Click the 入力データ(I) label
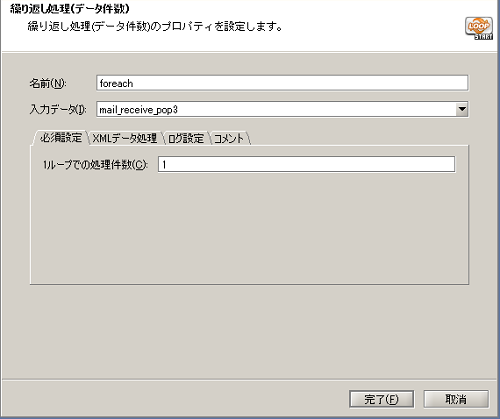 point(58,109)
